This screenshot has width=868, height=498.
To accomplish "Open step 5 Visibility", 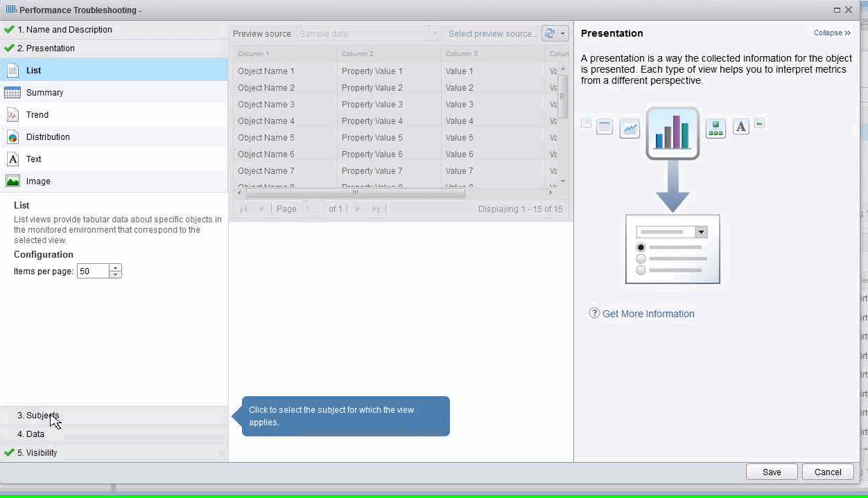I will (x=42, y=453).
